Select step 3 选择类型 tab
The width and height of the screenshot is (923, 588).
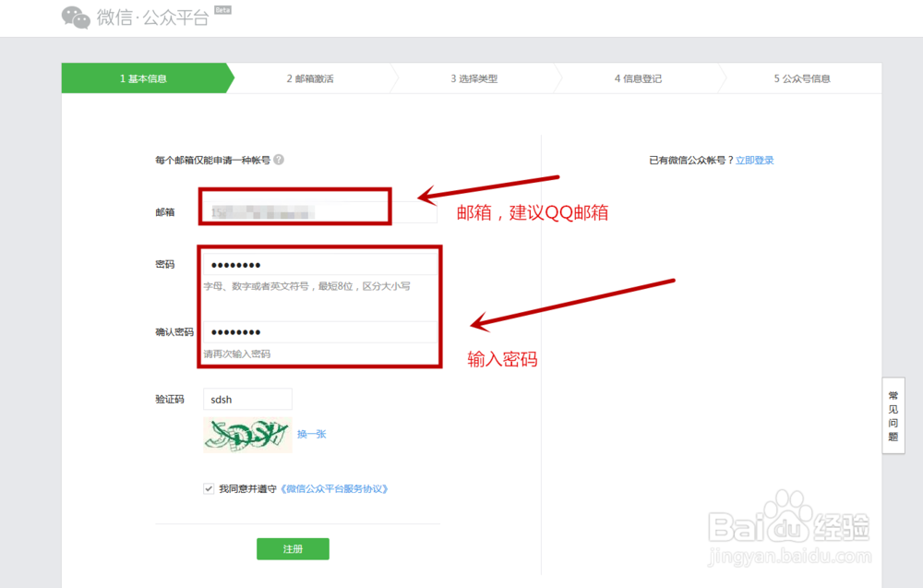(474, 78)
